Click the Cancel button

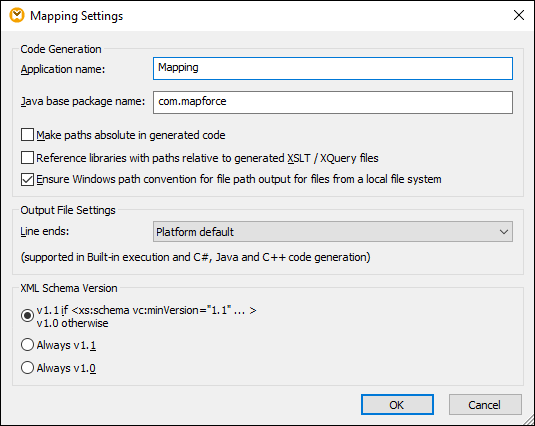click(x=485, y=405)
